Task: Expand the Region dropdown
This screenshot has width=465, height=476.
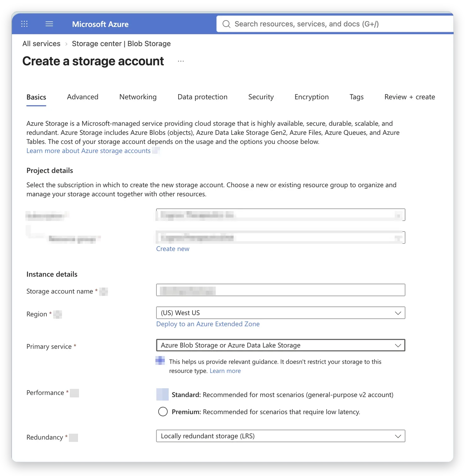Action: click(281, 313)
